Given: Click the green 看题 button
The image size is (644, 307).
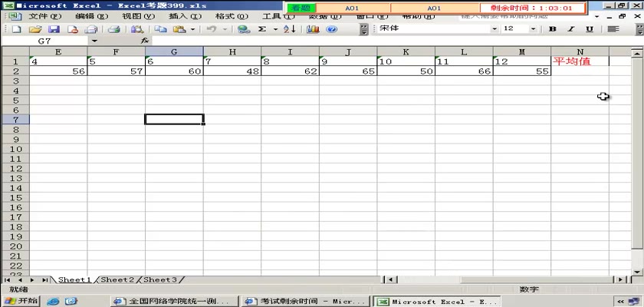Looking at the screenshot, I should point(301,8).
